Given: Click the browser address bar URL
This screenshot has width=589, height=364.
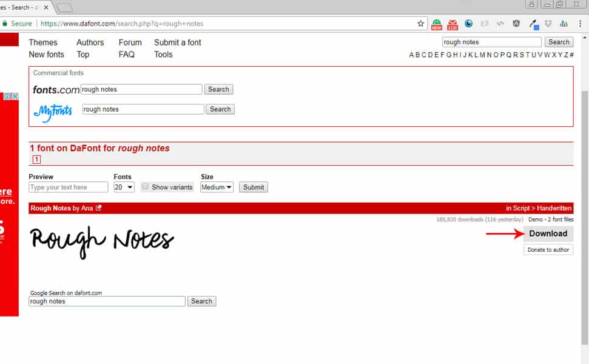Looking at the screenshot, I should [122, 24].
